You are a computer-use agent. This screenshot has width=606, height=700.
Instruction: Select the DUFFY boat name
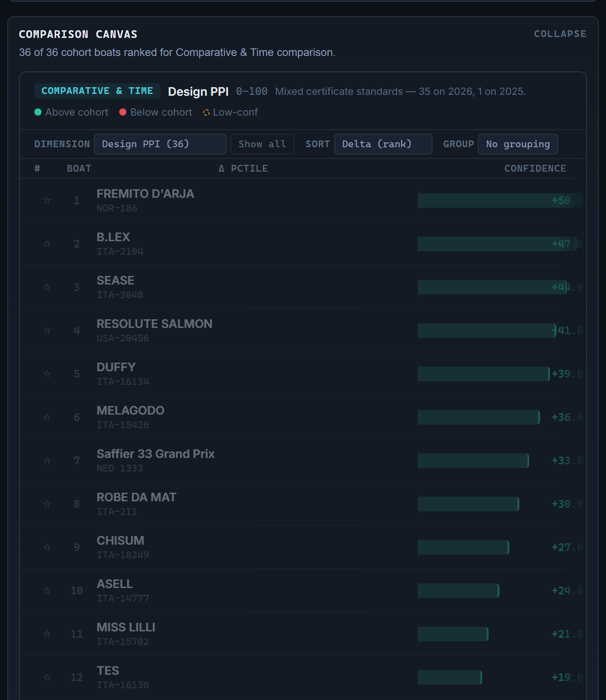116,367
